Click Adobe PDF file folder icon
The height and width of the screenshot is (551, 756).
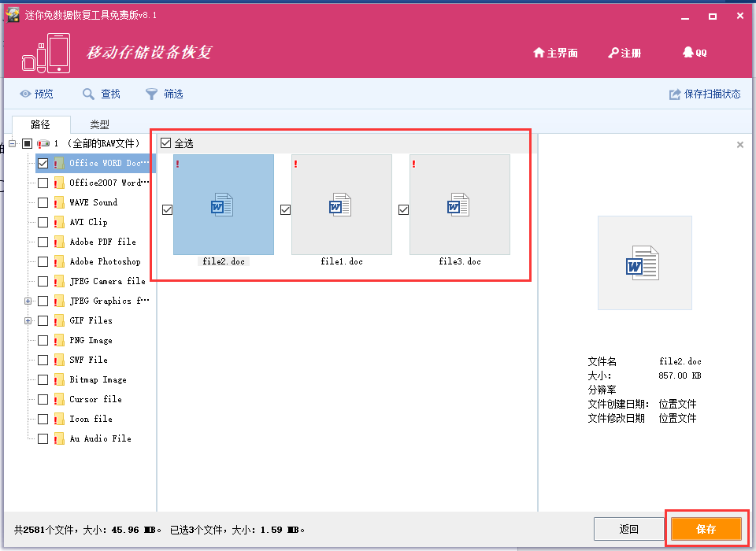click(59, 242)
